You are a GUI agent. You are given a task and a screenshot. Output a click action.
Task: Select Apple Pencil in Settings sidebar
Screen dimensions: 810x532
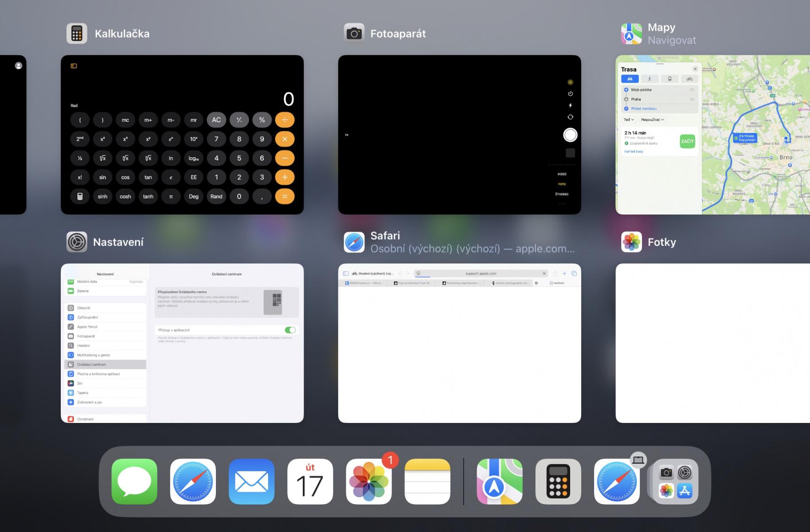tap(106, 327)
